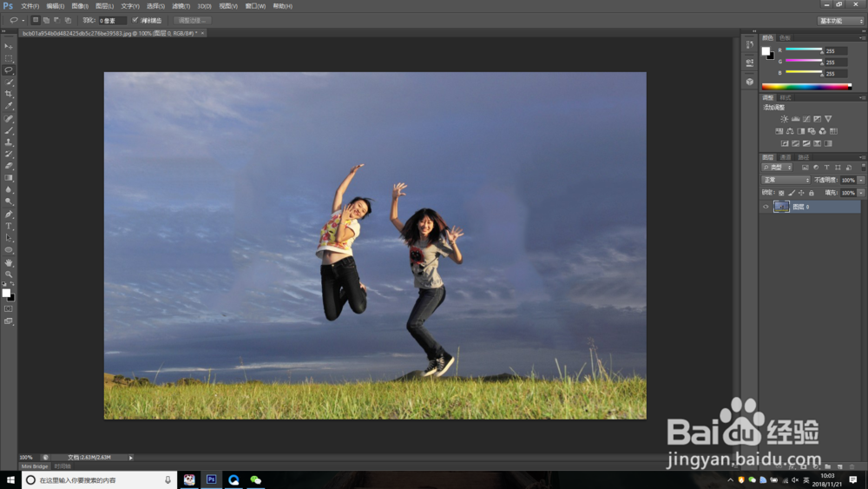Click the foreground color swatch in Color panel
This screenshot has height=489, width=868.
click(x=766, y=51)
